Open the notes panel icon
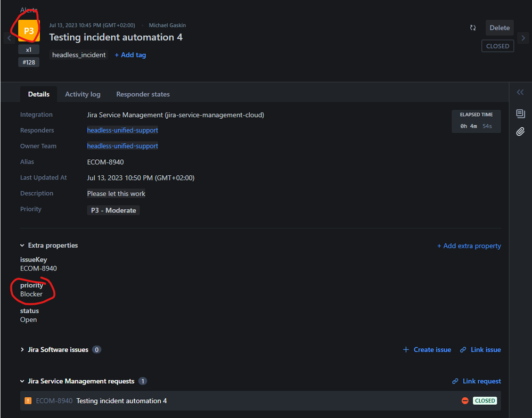 pyautogui.click(x=520, y=113)
